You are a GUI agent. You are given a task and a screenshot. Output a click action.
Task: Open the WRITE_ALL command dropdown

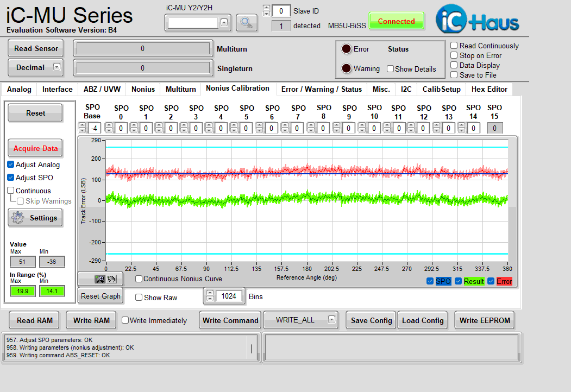(x=331, y=320)
